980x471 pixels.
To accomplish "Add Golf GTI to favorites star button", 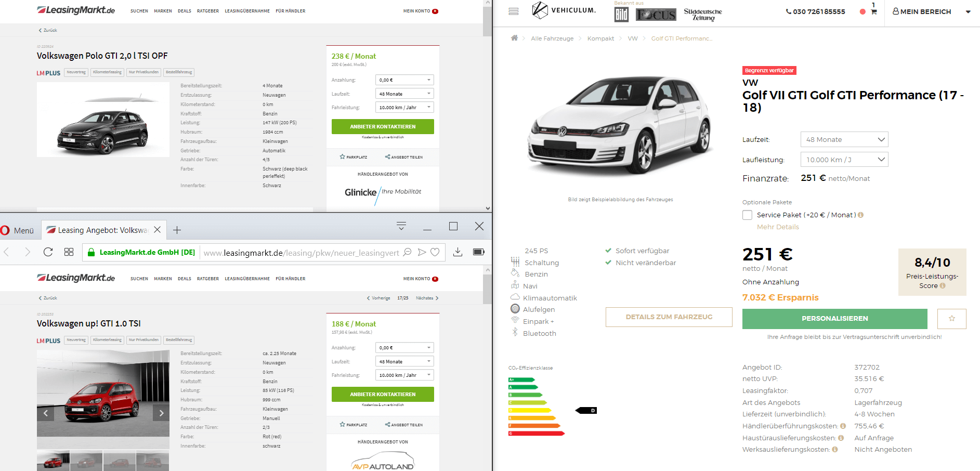I will click(x=952, y=319).
